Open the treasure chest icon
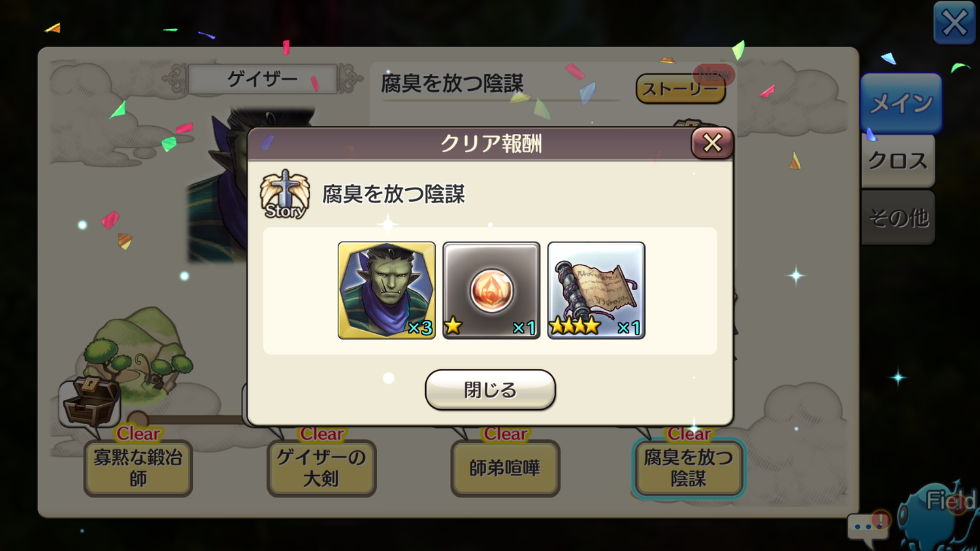The height and width of the screenshot is (551, 980). [90, 401]
